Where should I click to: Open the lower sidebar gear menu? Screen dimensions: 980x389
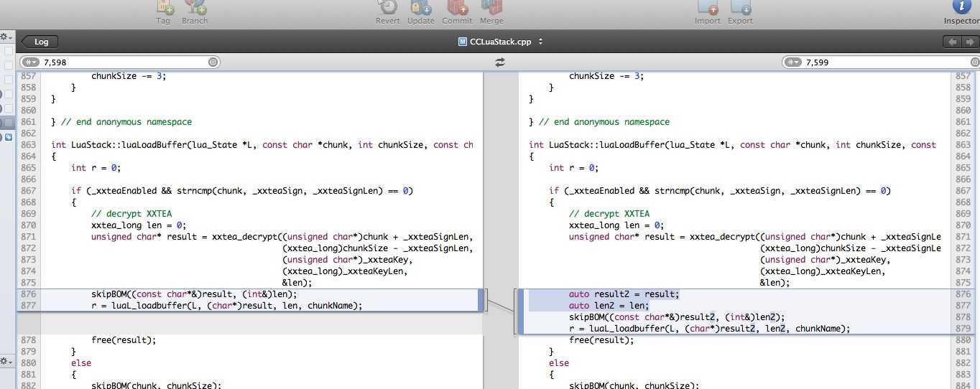6,360
